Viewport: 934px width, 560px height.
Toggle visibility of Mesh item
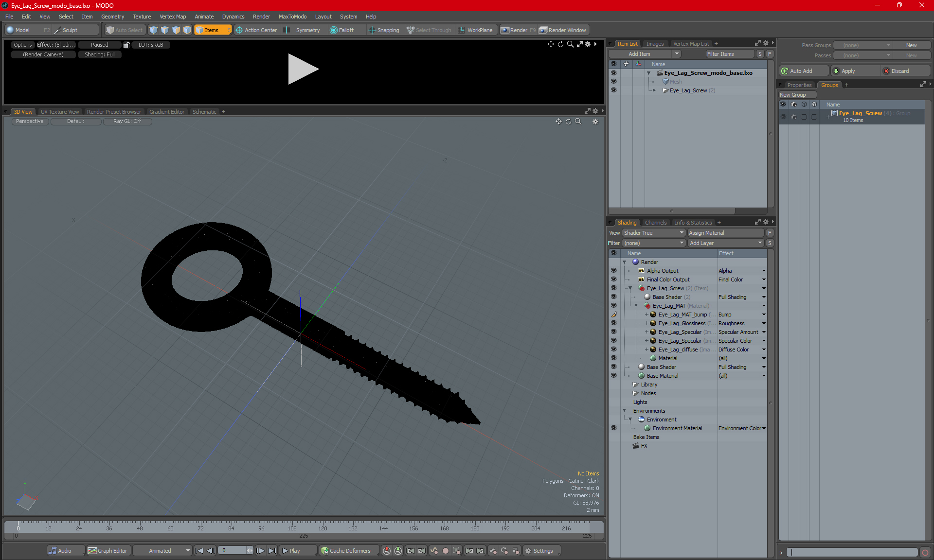coord(613,82)
